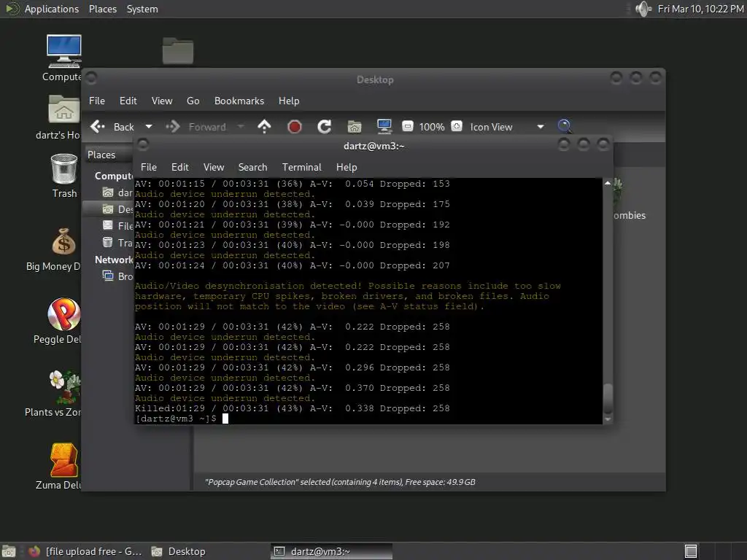Switch to dartz@vm3 terminal taskbar button

coord(332,551)
